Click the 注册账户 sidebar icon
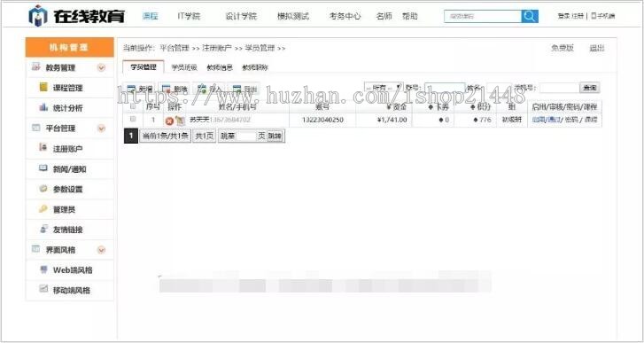Viewport: 644px width, 343px height. tap(43, 147)
